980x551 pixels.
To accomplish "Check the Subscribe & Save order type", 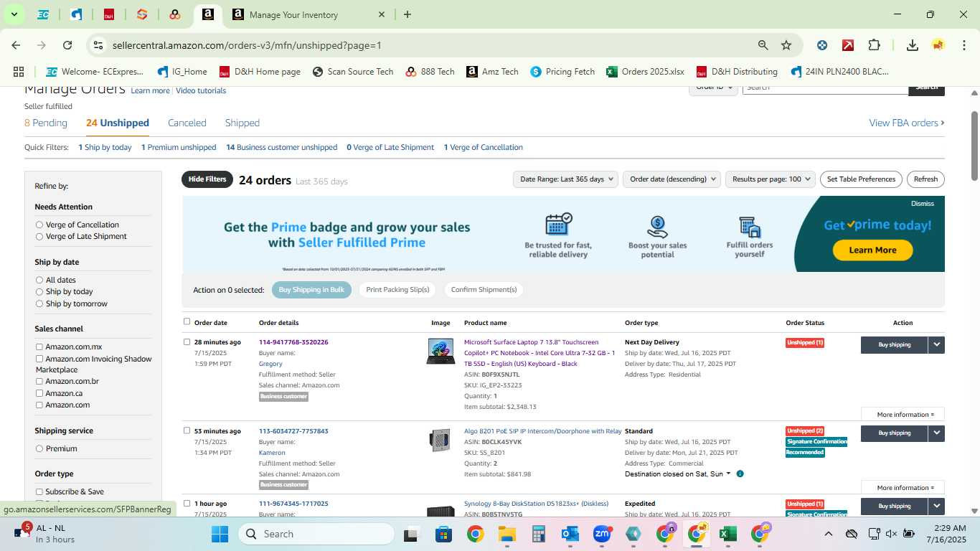I will 39,491.
